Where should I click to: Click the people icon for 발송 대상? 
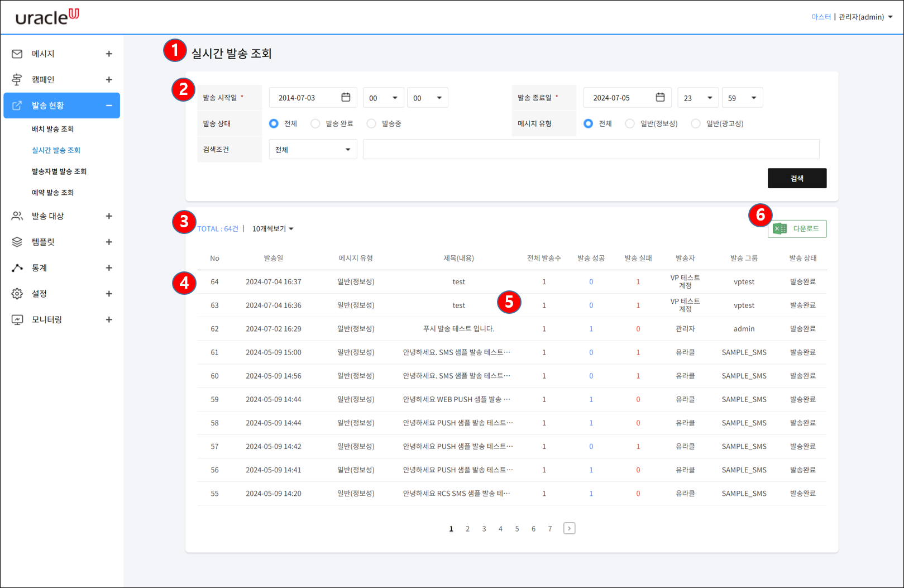(x=17, y=216)
